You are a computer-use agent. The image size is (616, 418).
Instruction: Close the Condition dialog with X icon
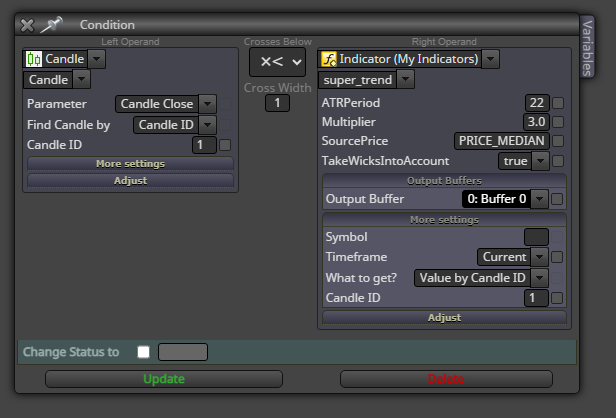point(27,25)
